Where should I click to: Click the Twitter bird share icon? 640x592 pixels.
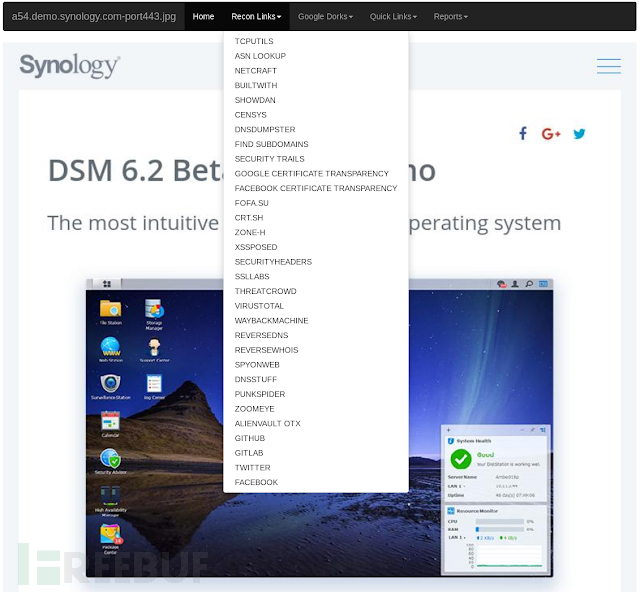point(579,134)
